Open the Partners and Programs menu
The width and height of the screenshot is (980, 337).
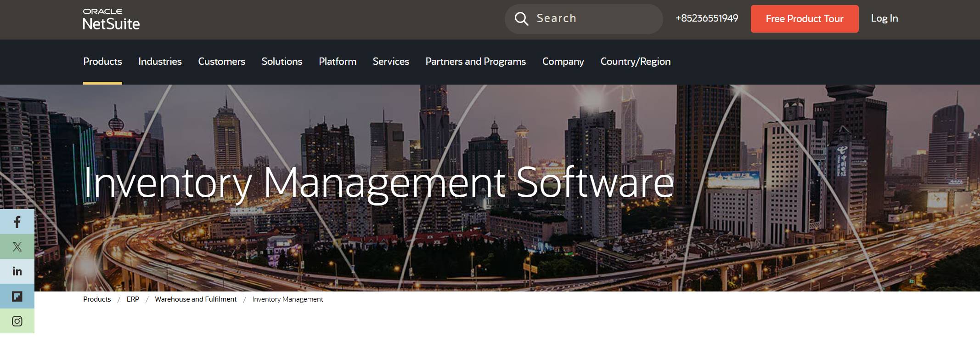pyautogui.click(x=475, y=62)
